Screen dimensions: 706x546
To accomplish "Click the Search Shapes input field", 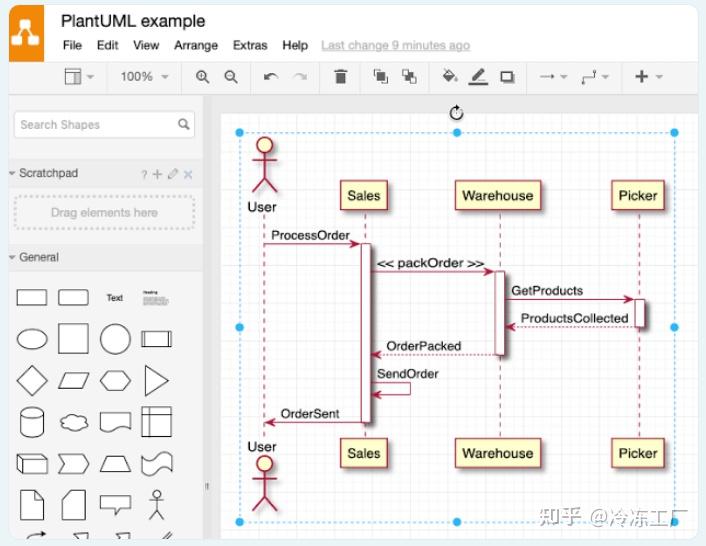I will coord(104,124).
